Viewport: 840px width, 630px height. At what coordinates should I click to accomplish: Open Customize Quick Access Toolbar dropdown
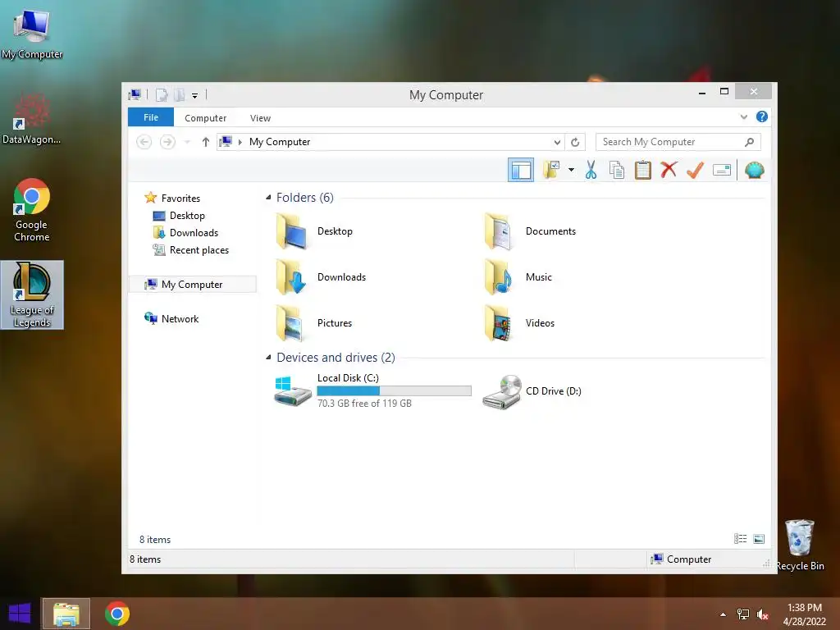pos(194,95)
